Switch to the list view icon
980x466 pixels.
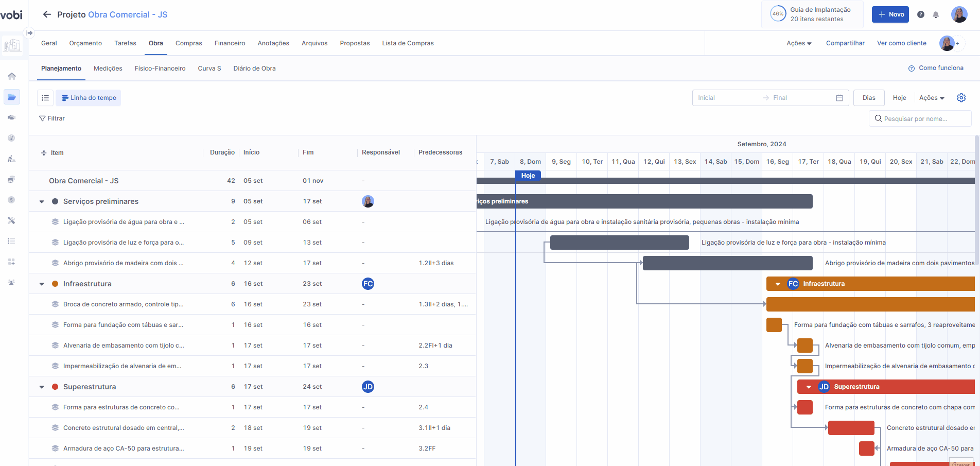45,98
